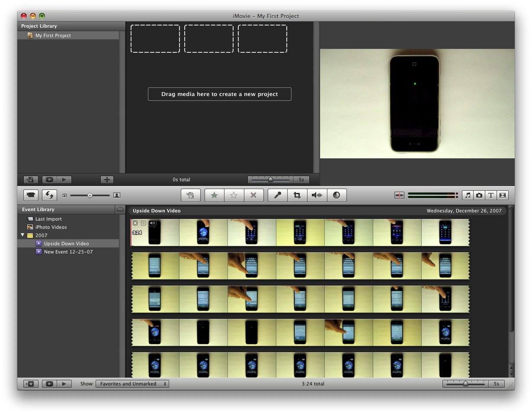Click the large thumbnail icon beside the size slider
This screenshot has width=532, height=414.
click(x=116, y=196)
